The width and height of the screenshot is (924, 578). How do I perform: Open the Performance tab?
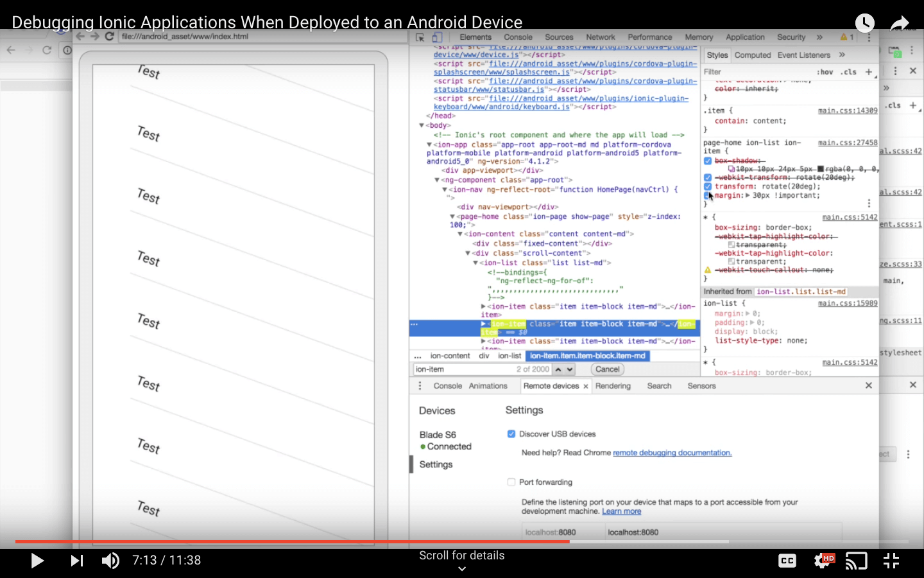(x=650, y=37)
